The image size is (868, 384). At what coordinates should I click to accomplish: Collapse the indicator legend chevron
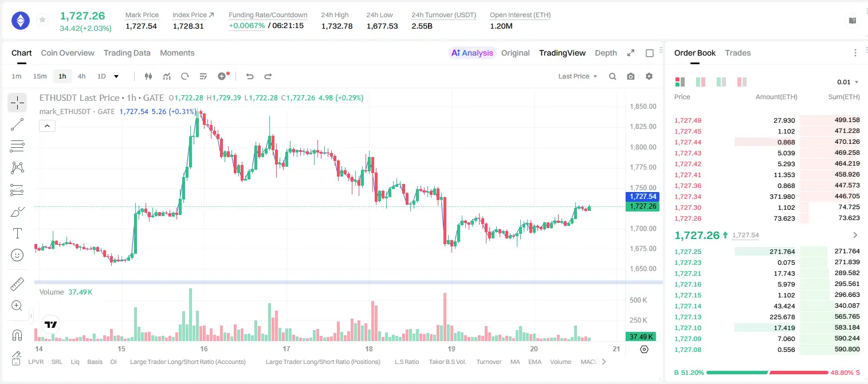pos(47,126)
